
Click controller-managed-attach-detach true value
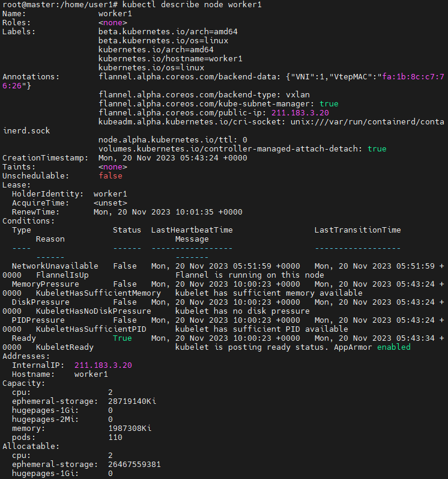click(377, 149)
